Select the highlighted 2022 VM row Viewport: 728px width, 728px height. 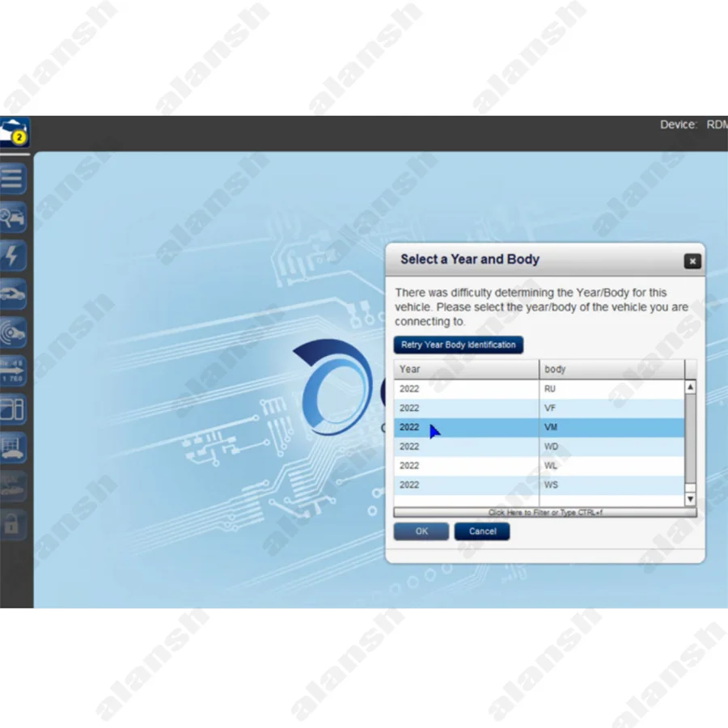pyautogui.click(x=539, y=428)
